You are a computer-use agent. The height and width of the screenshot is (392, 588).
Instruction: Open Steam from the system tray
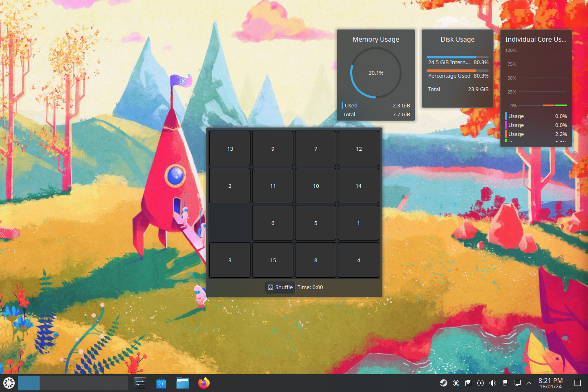pyautogui.click(x=443, y=383)
